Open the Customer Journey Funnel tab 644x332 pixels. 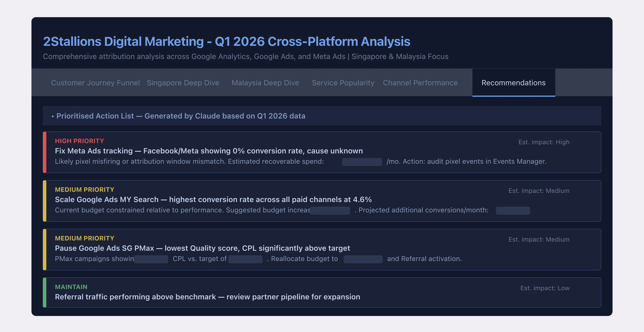95,83
